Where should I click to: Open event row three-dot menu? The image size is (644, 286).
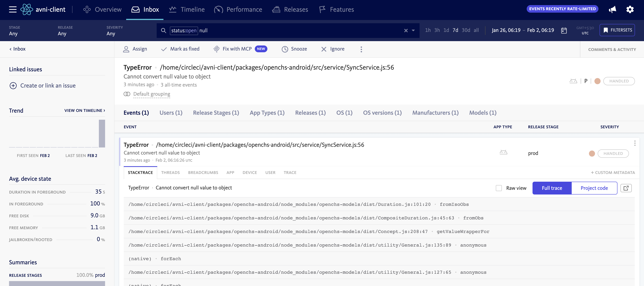[635, 143]
